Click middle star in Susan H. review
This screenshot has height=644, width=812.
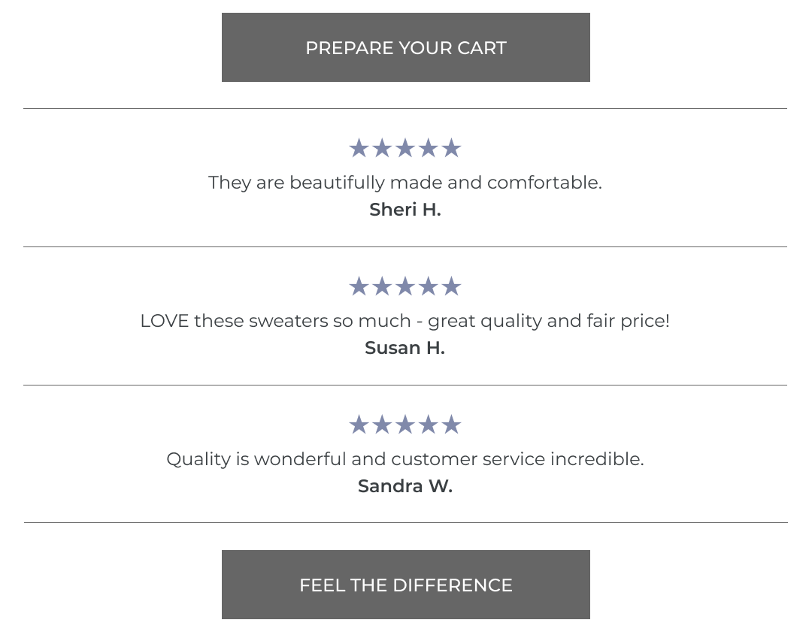click(405, 286)
